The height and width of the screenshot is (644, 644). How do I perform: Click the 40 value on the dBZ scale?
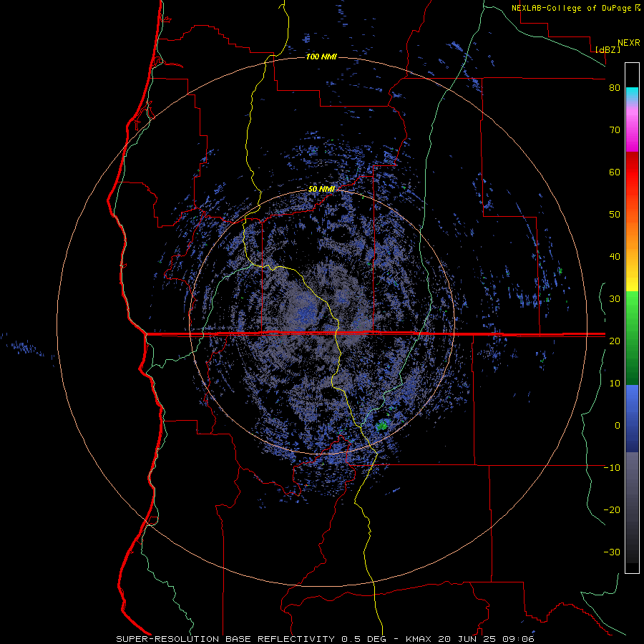615,257
